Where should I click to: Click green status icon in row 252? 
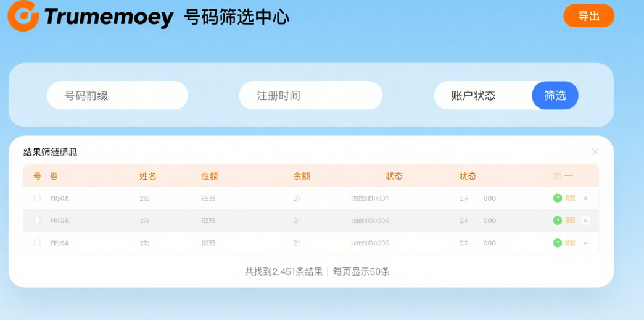click(x=558, y=198)
